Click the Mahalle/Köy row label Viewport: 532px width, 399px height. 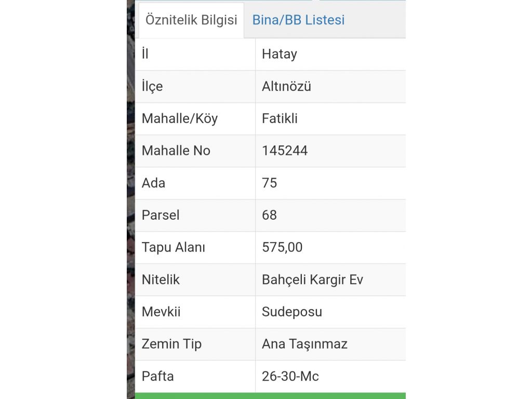tap(180, 118)
